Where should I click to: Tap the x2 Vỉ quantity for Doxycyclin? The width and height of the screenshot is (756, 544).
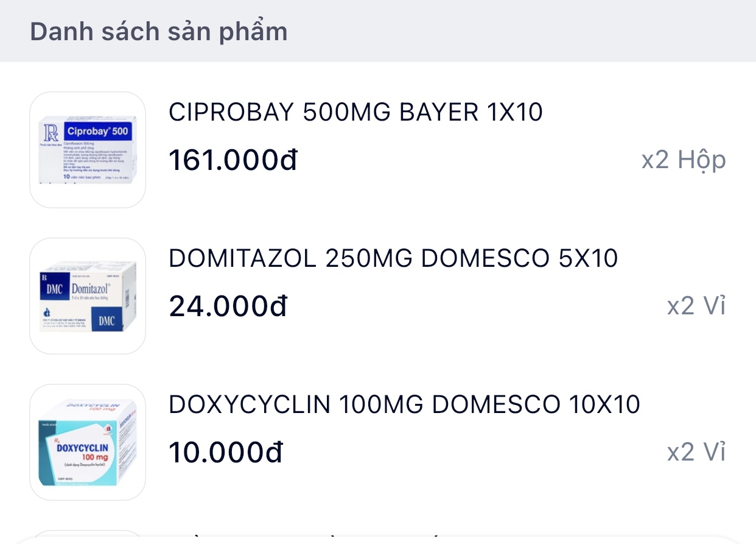tap(696, 453)
